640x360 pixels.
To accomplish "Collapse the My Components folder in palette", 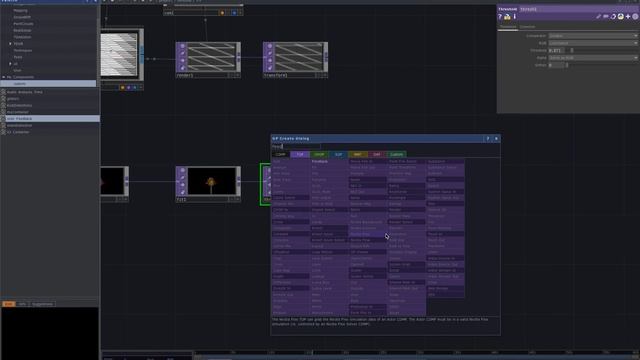I will (4, 77).
